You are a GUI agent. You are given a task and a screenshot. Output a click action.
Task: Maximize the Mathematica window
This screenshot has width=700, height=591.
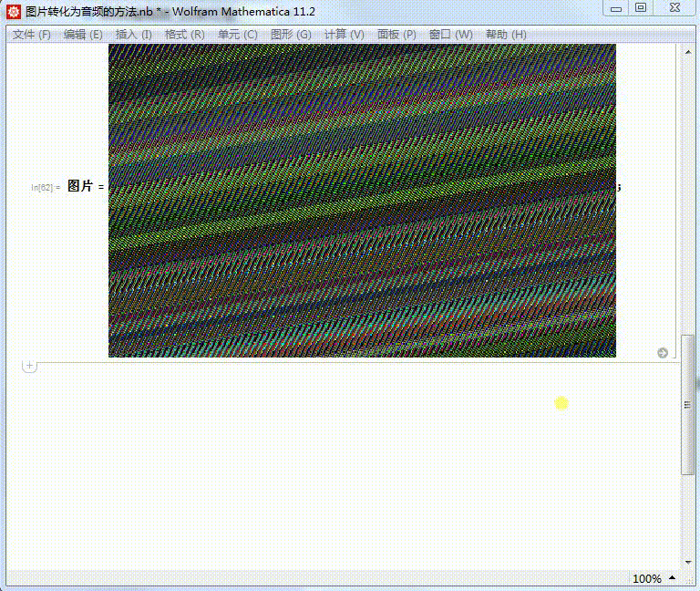pos(641,8)
